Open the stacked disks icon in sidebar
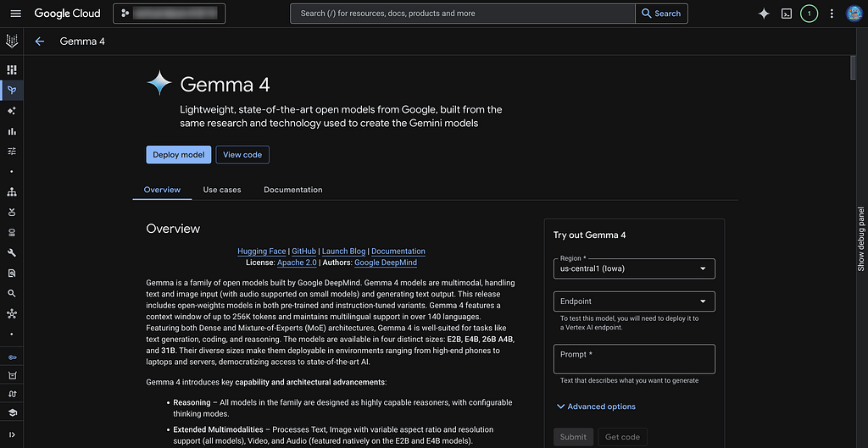Viewport: 868px width, 448px height. point(12,232)
